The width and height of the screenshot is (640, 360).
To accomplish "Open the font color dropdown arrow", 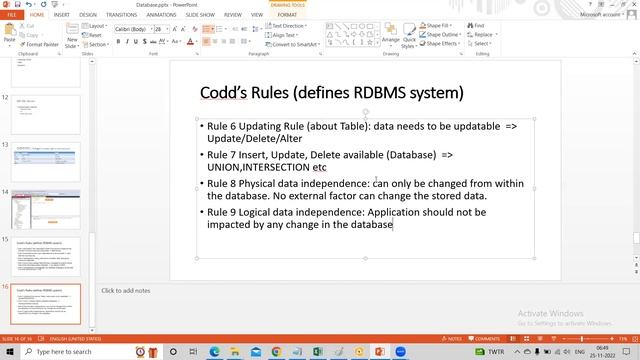I will coord(196,42).
